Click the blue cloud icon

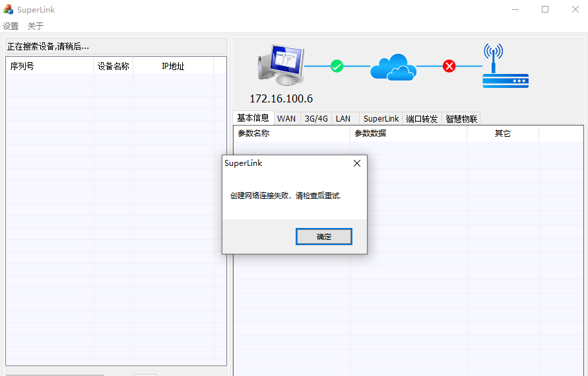pyautogui.click(x=393, y=66)
